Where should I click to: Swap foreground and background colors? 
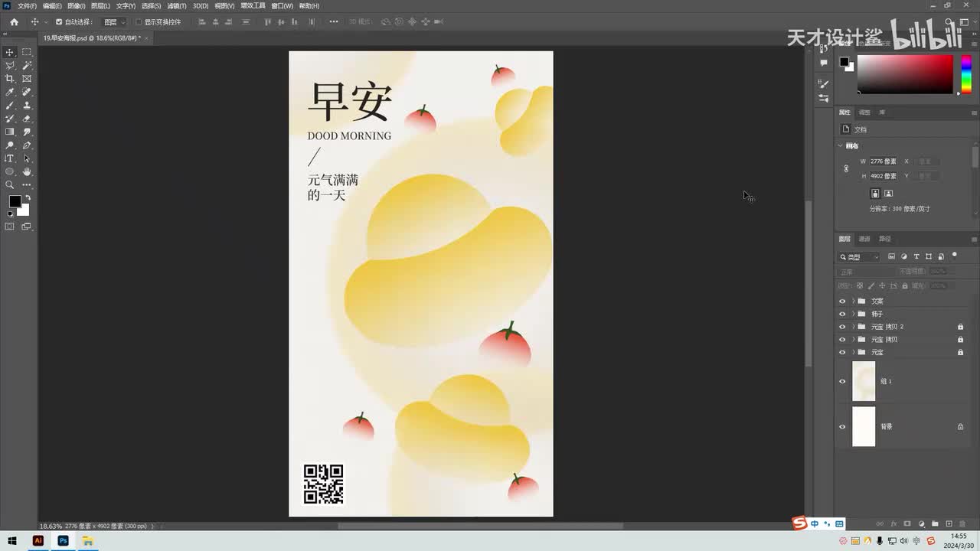(x=28, y=197)
